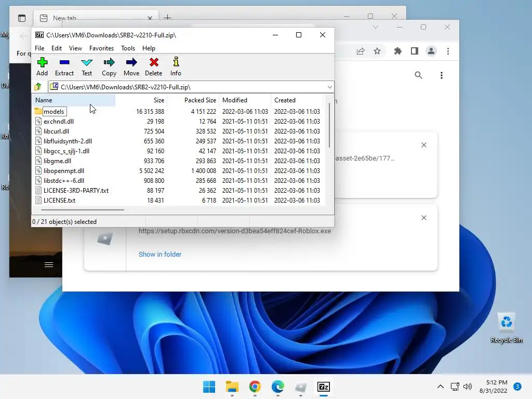
Task: Click the Extract toolbar icon
Action: point(64,66)
